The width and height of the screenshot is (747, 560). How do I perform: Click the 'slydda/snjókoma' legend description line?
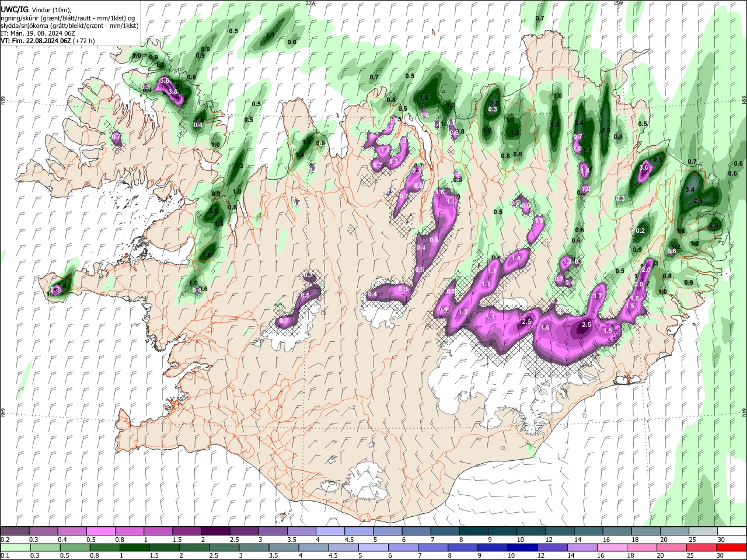pyautogui.click(x=69, y=26)
